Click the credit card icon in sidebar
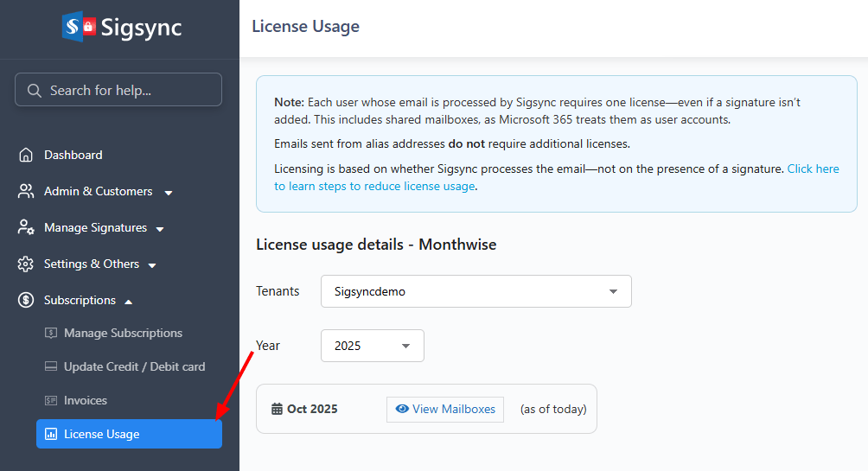Screen dimensions: 868x471 [x=51, y=367]
